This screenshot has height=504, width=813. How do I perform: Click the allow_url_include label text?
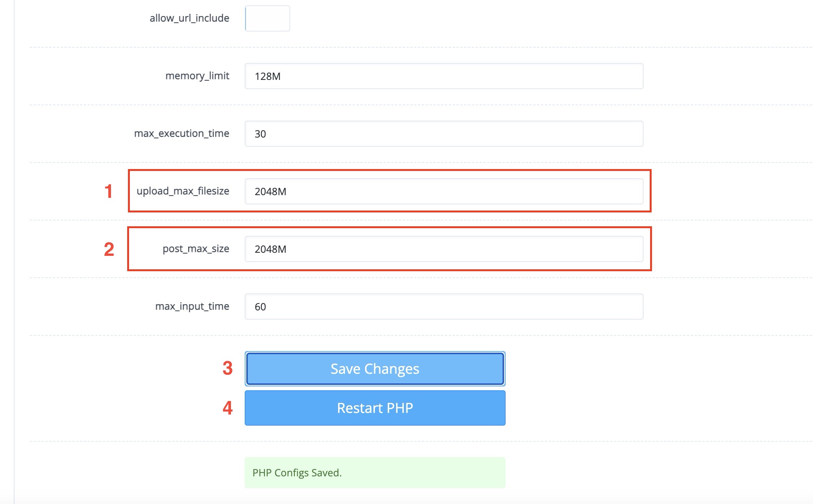tap(189, 18)
